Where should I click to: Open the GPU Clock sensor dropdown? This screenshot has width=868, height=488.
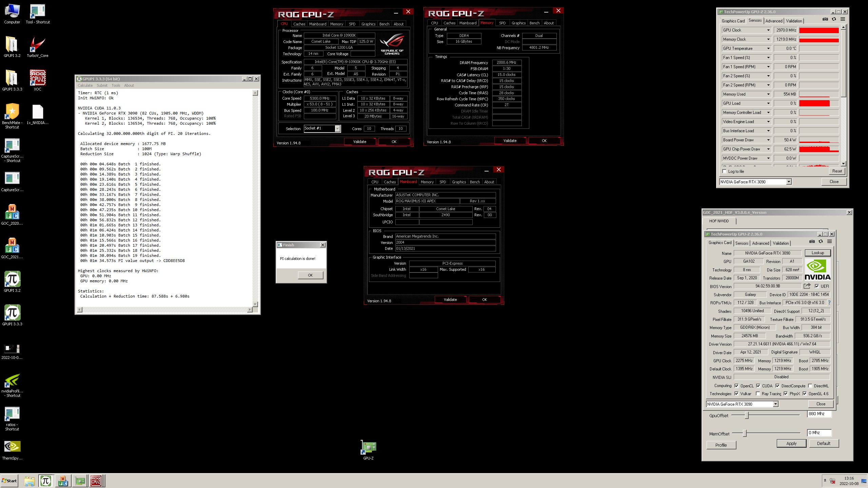[x=768, y=30]
